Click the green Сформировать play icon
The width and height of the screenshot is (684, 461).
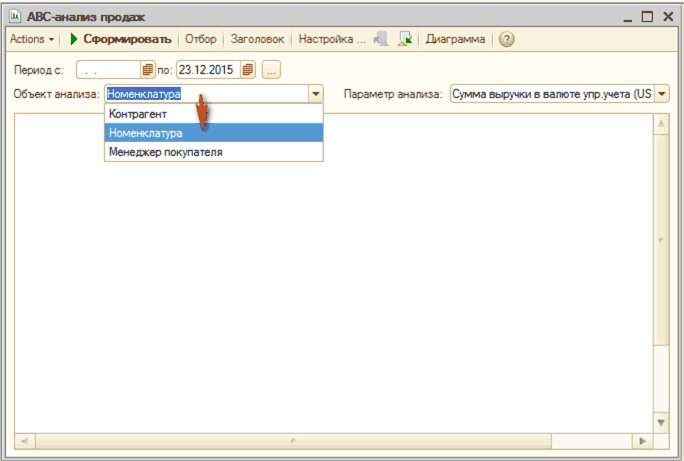pyautogui.click(x=74, y=40)
